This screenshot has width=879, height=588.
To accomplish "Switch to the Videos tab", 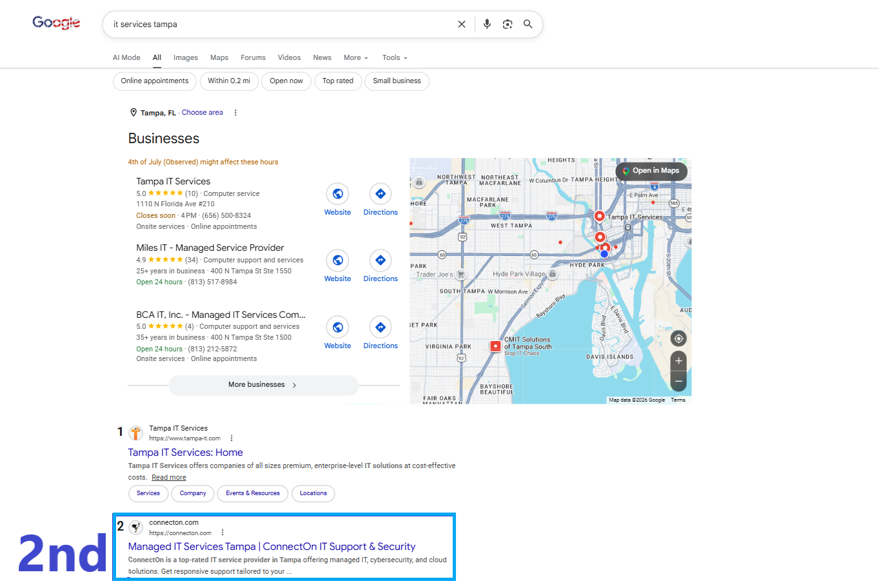I will [290, 58].
